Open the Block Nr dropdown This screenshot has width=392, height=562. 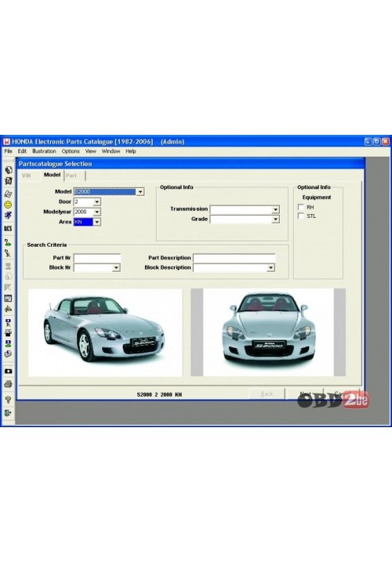click(116, 267)
